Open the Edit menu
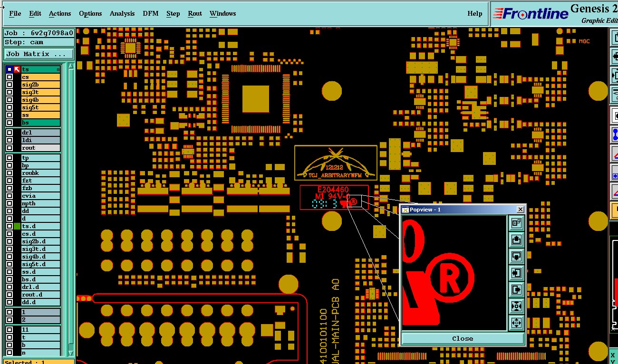Viewport: 618px width, 364px height. tap(35, 13)
